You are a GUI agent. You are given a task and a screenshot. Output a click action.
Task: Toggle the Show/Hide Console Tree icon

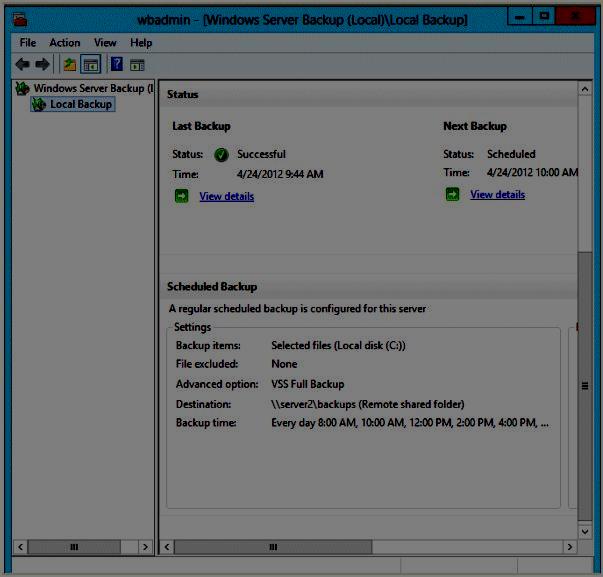(x=91, y=65)
